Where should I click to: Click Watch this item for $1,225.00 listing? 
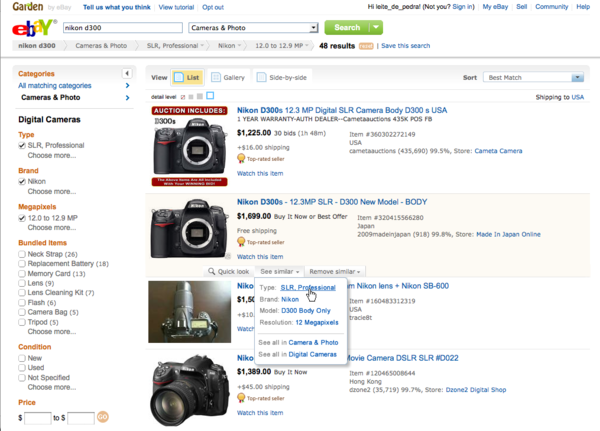(x=260, y=173)
